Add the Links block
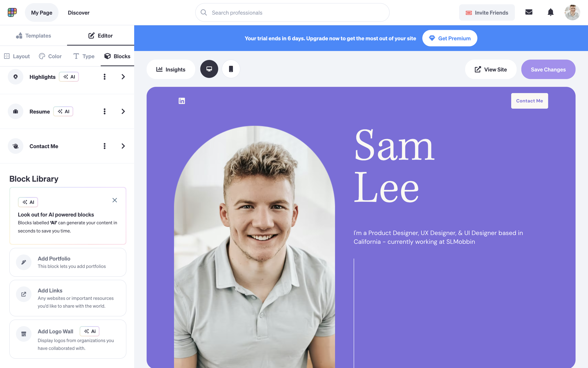This screenshot has width=588, height=368. pyautogui.click(x=68, y=298)
